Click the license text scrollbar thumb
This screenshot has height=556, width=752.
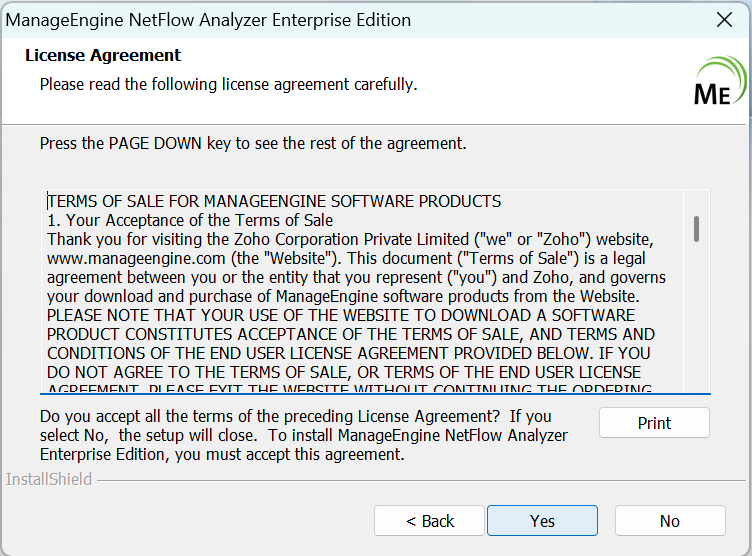point(696,229)
